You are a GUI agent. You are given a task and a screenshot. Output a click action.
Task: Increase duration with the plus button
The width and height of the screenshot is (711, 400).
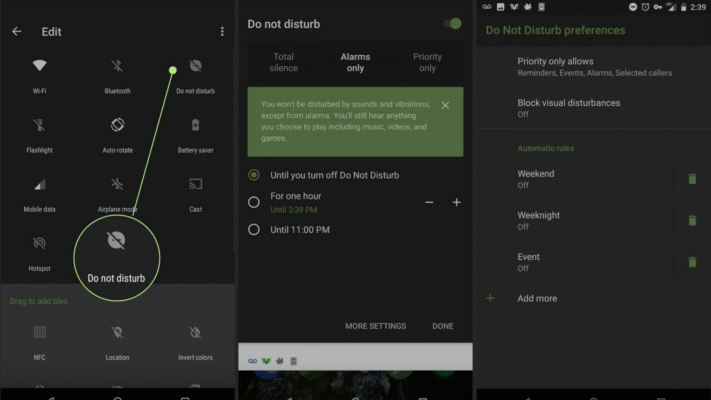click(457, 202)
